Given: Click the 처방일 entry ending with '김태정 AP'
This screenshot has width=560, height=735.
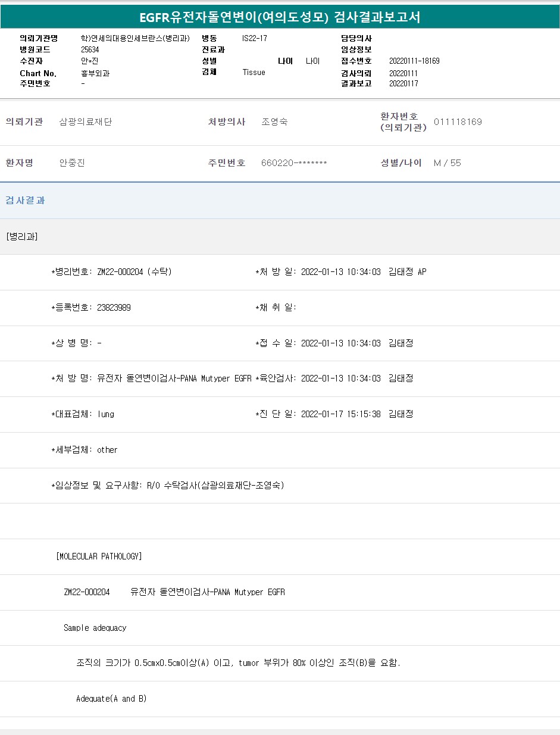Looking at the screenshot, I should [x=341, y=272].
